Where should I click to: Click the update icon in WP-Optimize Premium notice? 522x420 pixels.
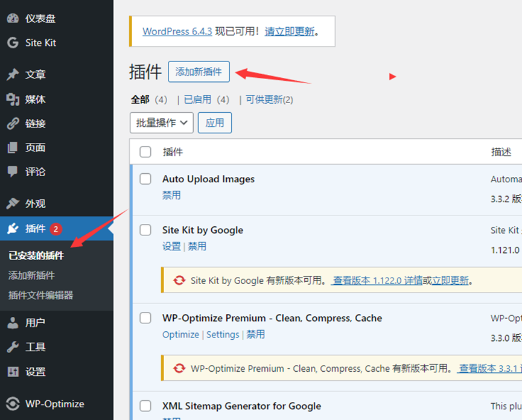click(x=179, y=369)
